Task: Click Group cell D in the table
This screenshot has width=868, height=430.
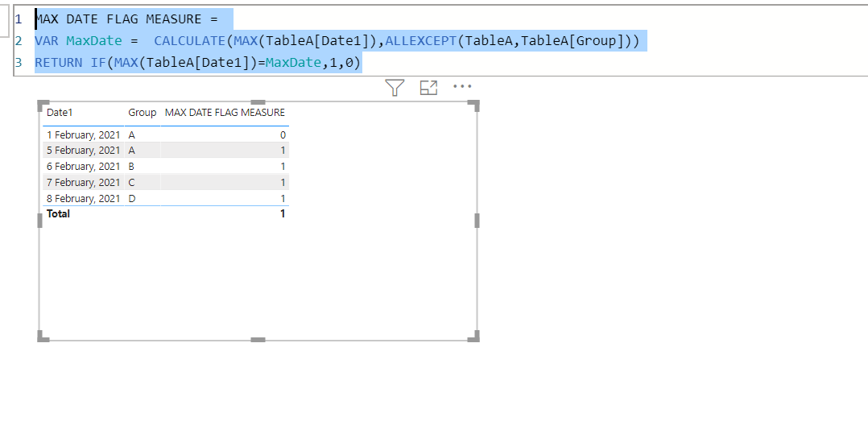Action: coord(132,198)
